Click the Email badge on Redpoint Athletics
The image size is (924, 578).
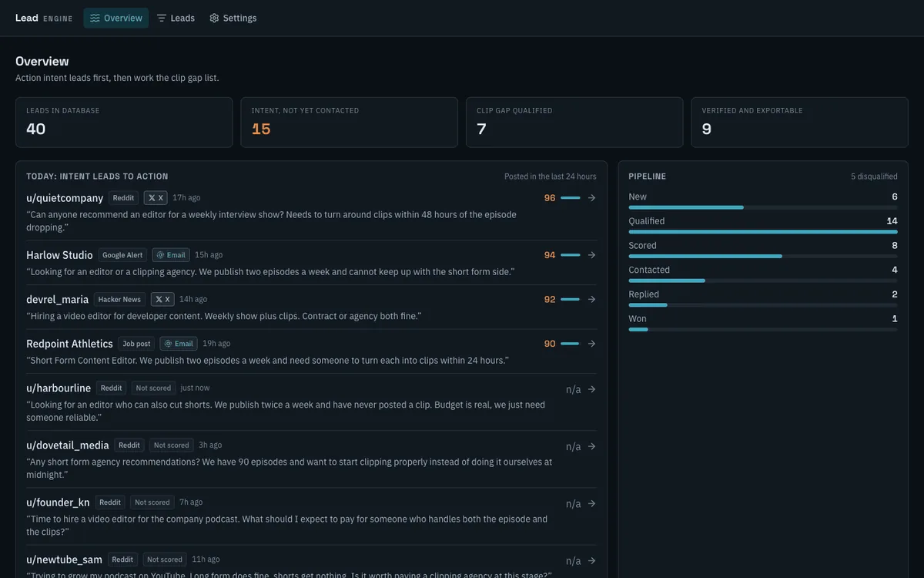[179, 344]
